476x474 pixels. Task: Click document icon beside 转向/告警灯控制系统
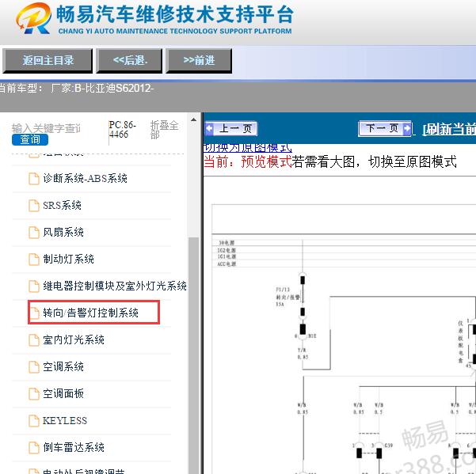click(x=34, y=313)
